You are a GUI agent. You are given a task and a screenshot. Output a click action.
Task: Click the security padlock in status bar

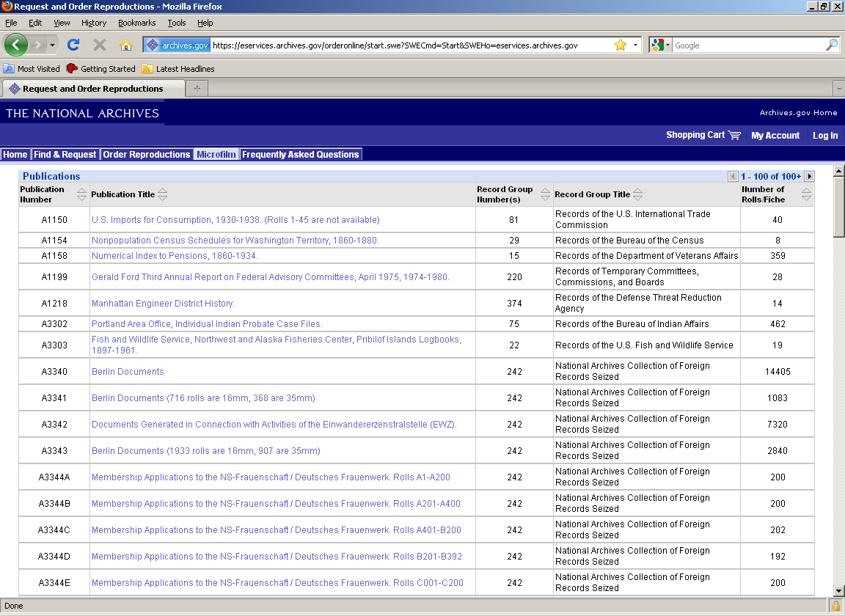coord(836,606)
